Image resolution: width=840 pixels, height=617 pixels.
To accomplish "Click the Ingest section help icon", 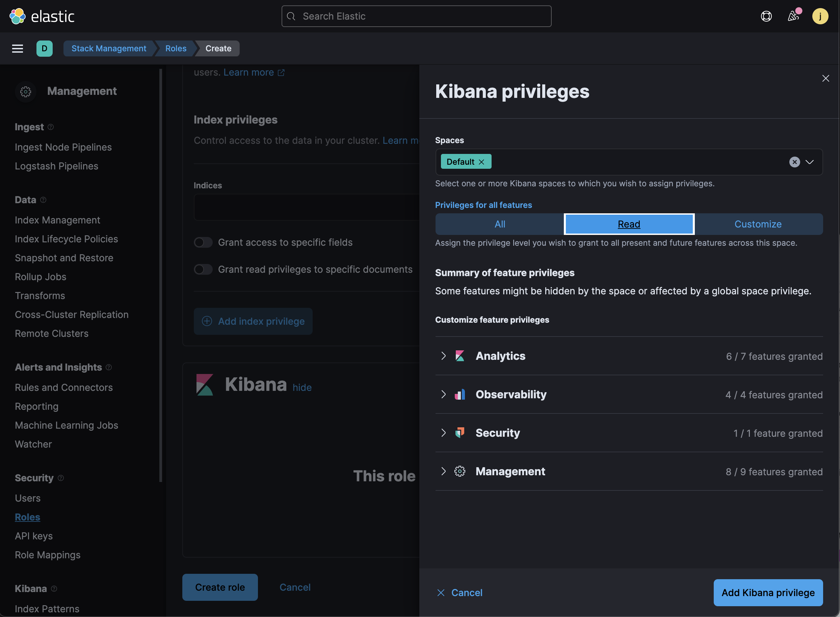I will 51,127.
